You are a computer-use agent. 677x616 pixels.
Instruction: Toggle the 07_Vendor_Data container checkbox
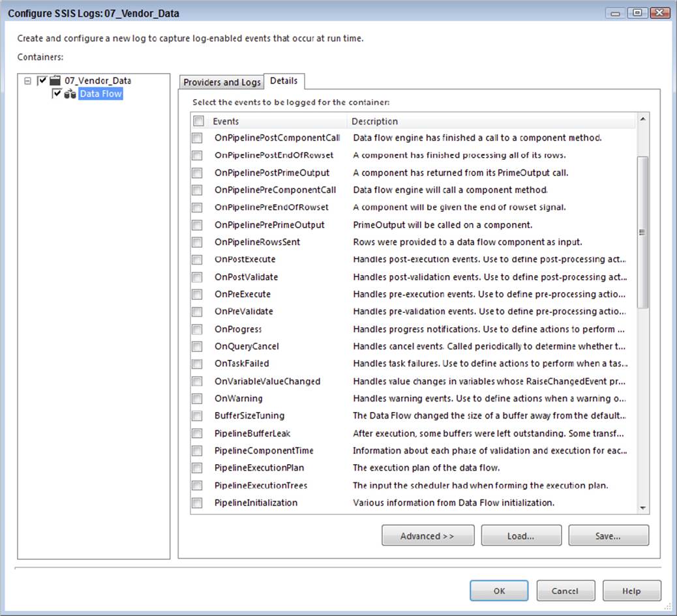(x=42, y=80)
